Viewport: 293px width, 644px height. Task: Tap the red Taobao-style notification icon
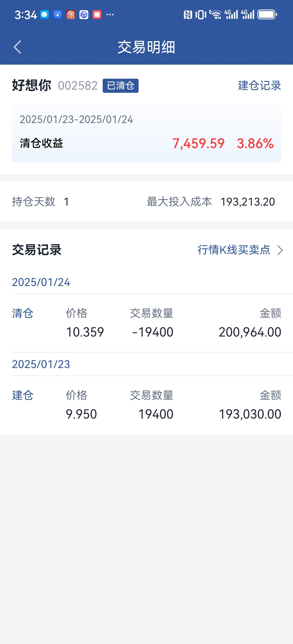pos(71,15)
